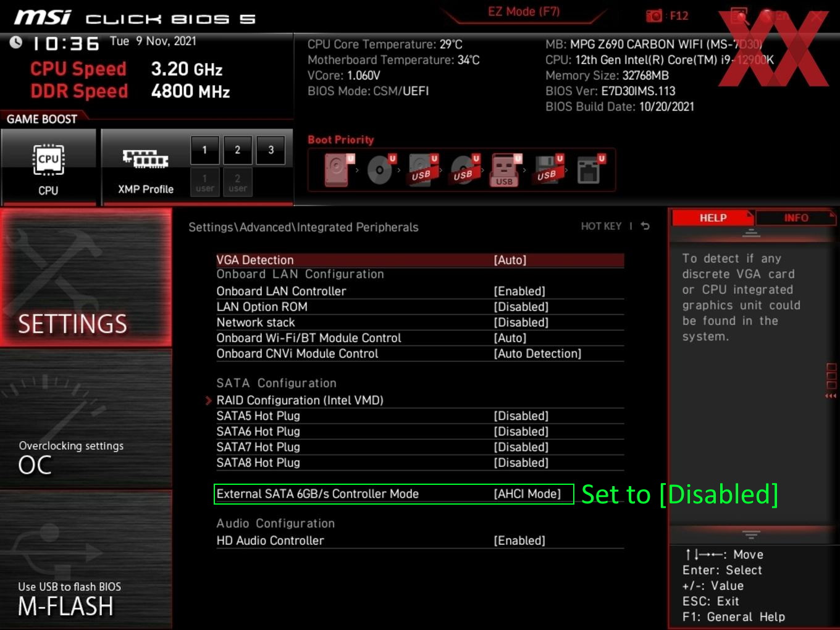Select the SATA5 Hot Plug label
Image resolution: width=840 pixels, height=630 pixels.
pos(258,416)
